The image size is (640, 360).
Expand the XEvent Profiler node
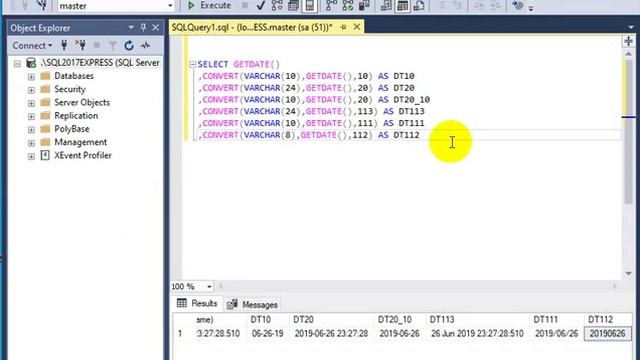pyautogui.click(x=31, y=156)
